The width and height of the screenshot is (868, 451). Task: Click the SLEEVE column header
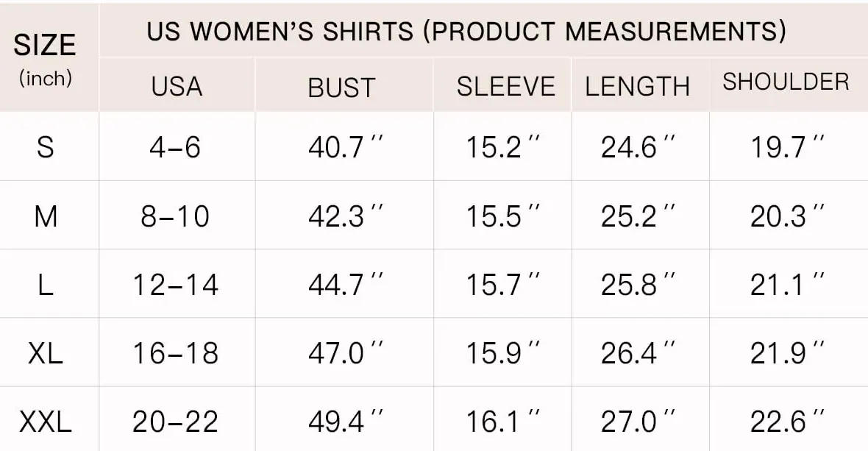505,86
